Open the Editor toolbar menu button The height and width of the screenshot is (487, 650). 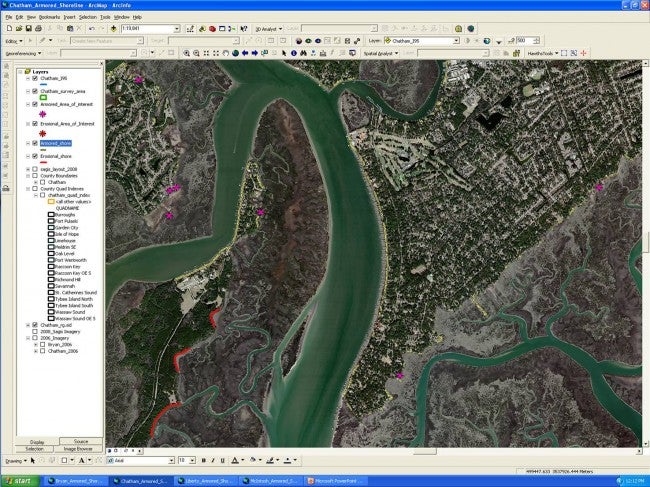pos(13,41)
